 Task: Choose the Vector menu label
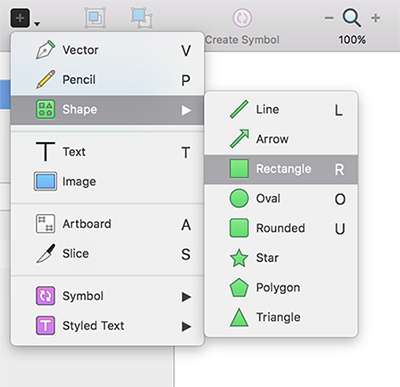80,50
